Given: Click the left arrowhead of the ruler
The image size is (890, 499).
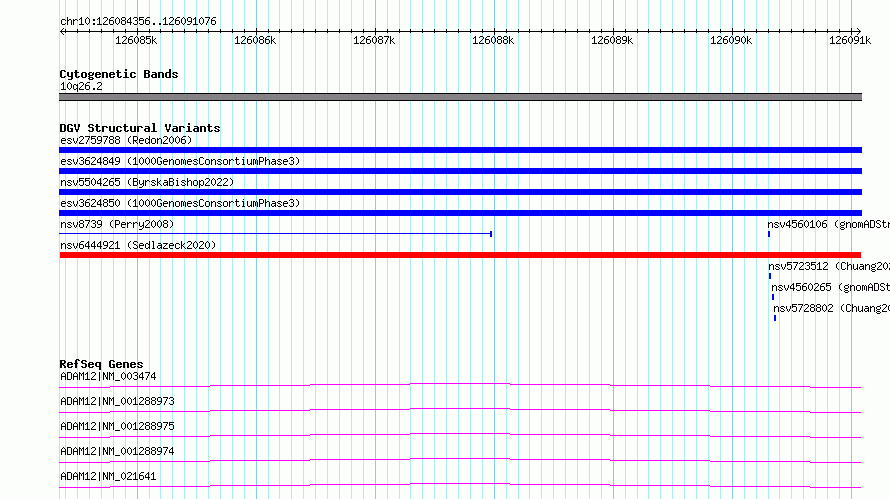Looking at the screenshot, I should (x=62, y=31).
